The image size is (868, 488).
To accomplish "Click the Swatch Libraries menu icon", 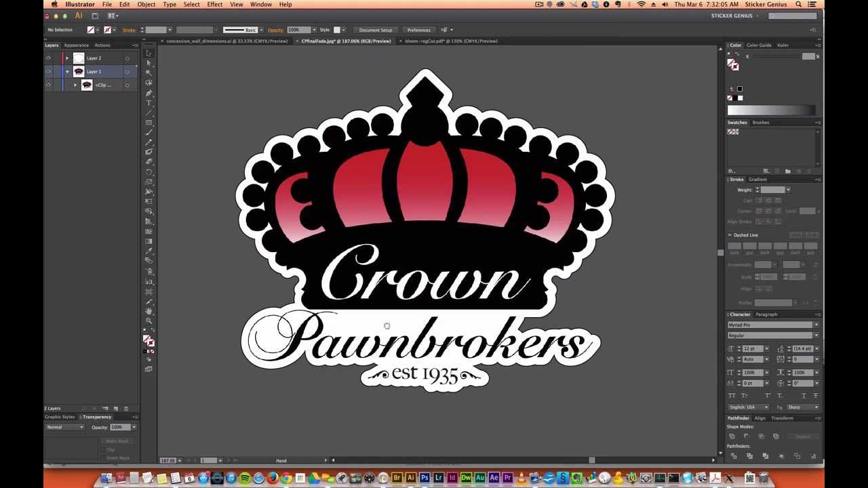I will 731,171.
